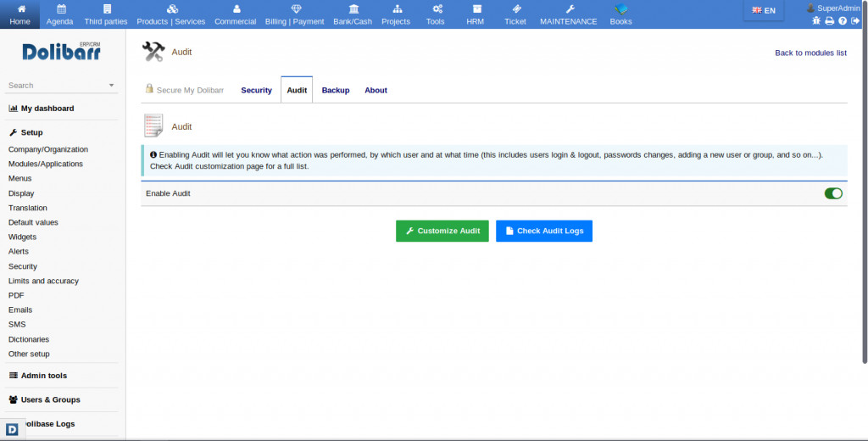Open the About tab

click(376, 90)
